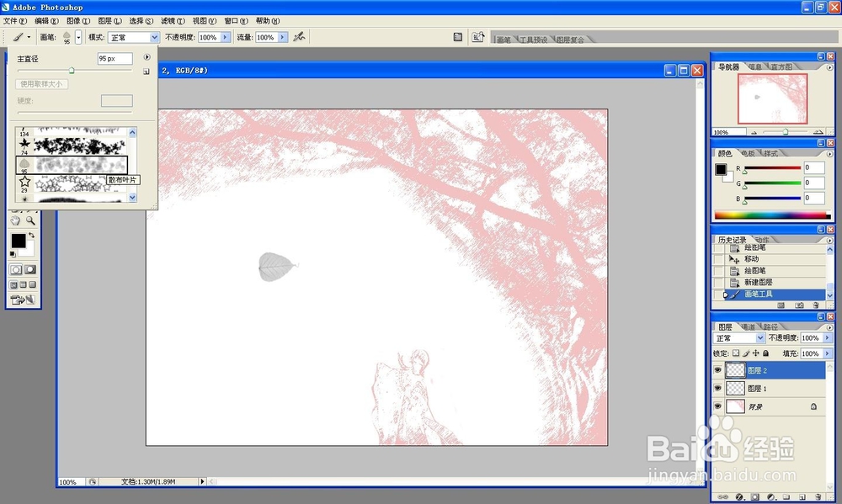Open layer blend mode 正常 dropdown
This screenshot has height=504, width=842.
[759, 338]
